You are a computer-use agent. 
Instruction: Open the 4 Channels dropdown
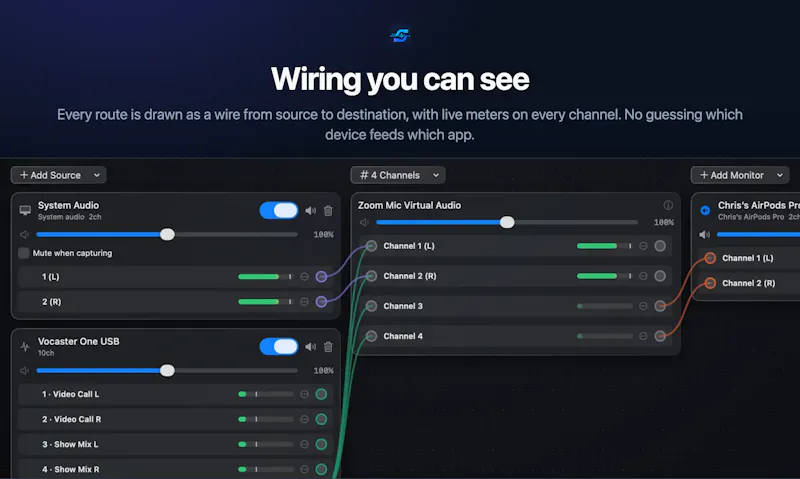397,175
